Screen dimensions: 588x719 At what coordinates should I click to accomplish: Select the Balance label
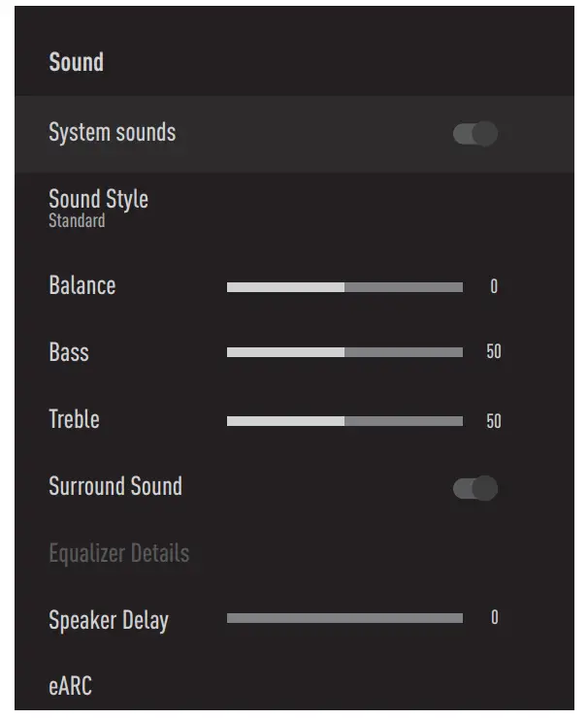coord(82,285)
